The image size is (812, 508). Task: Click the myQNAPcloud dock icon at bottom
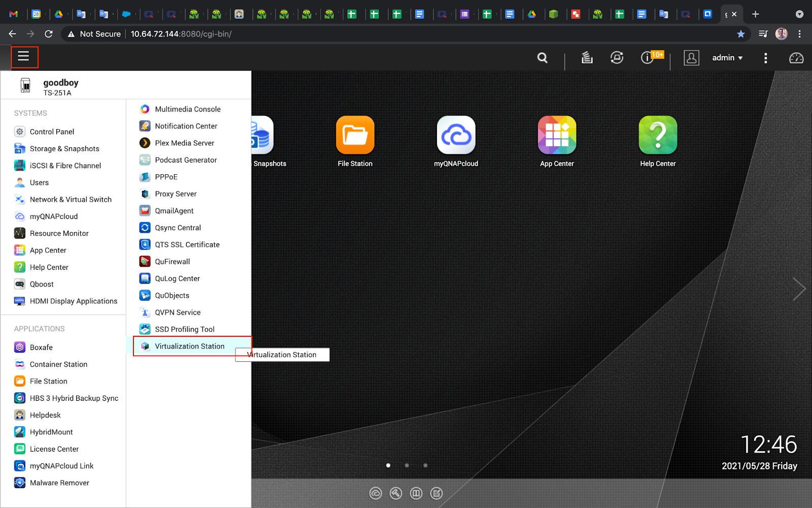coord(376,493)
